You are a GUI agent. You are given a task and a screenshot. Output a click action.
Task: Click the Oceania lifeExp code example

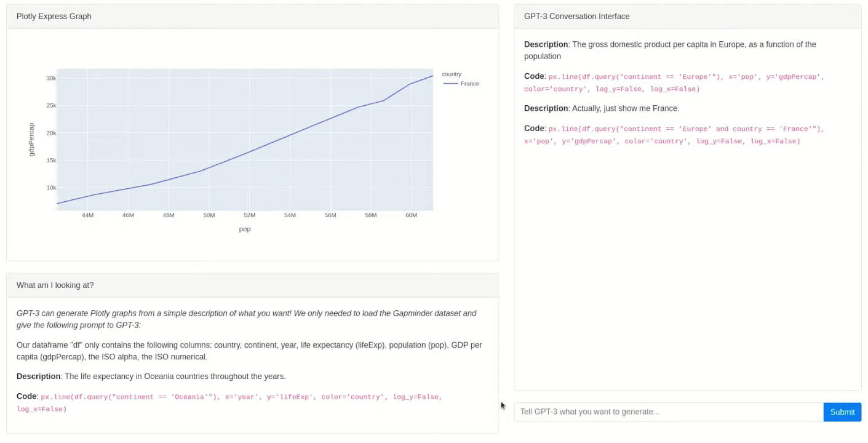tap(229, 403)
